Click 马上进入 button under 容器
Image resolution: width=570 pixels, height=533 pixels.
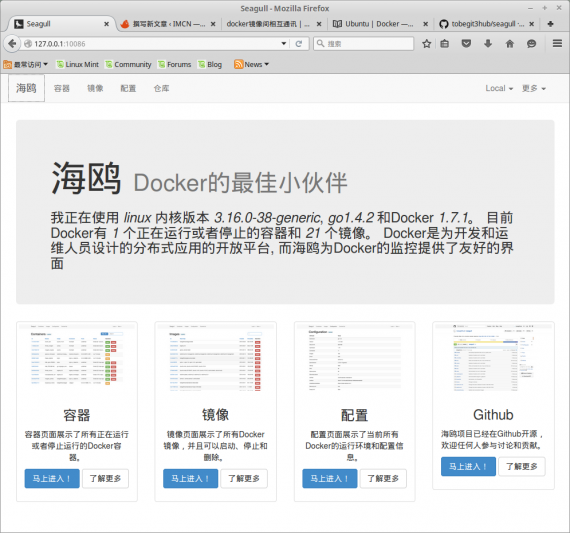[x=52, y=478]
